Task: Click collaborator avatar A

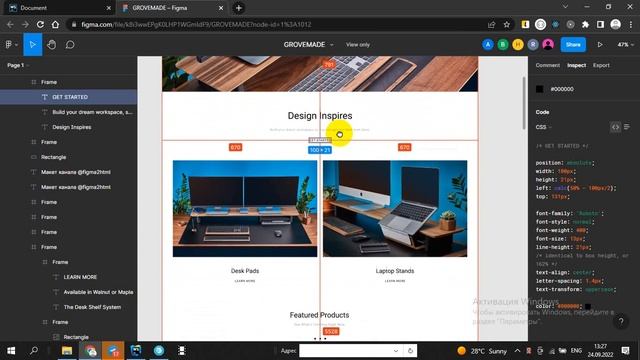Action: click(x=488, y=44)
